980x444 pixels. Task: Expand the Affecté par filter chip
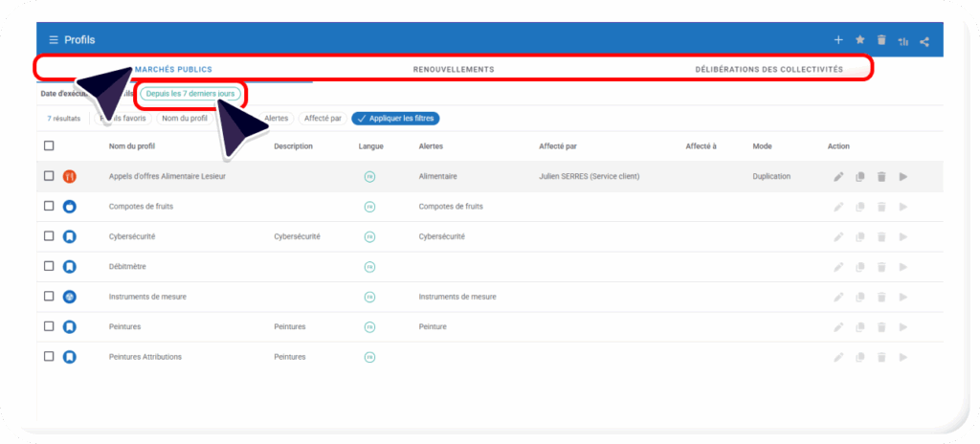[323, 119]
